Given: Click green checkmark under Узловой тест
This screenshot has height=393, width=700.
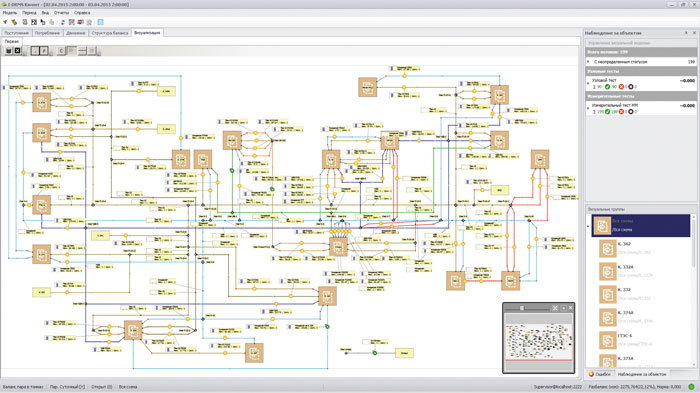Looking at the screenshot, I should 607,87.
